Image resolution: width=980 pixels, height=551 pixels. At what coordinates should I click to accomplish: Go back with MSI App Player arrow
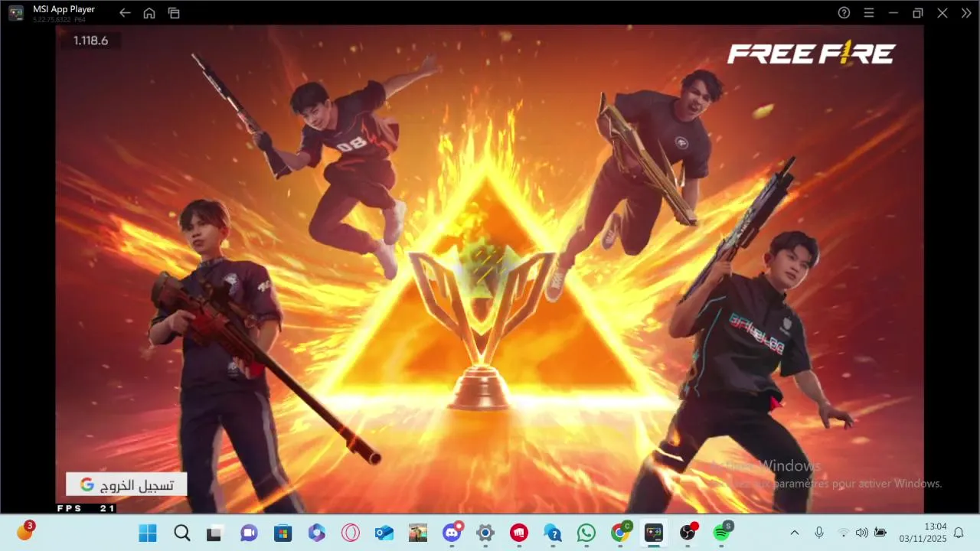pos(125,13)
